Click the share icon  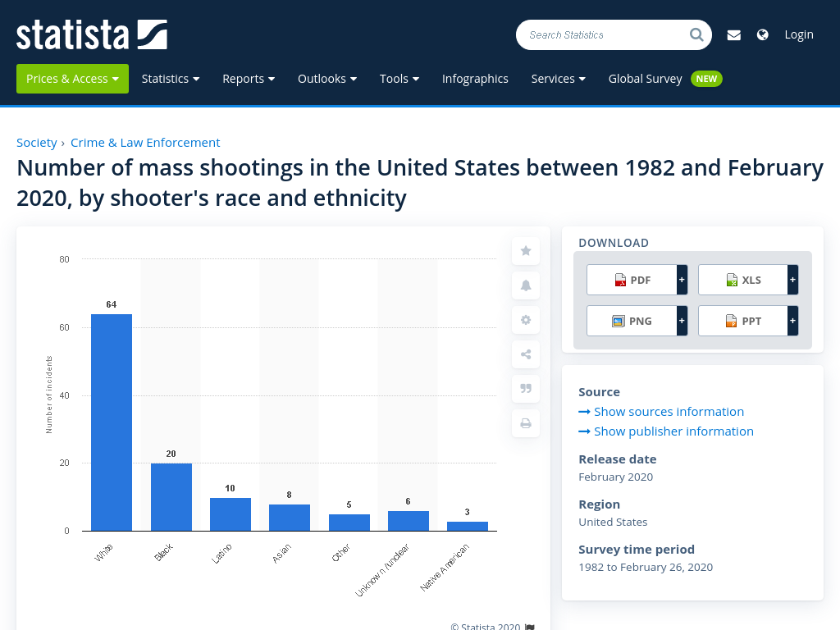pyautogui.click(x=526, y=354)
